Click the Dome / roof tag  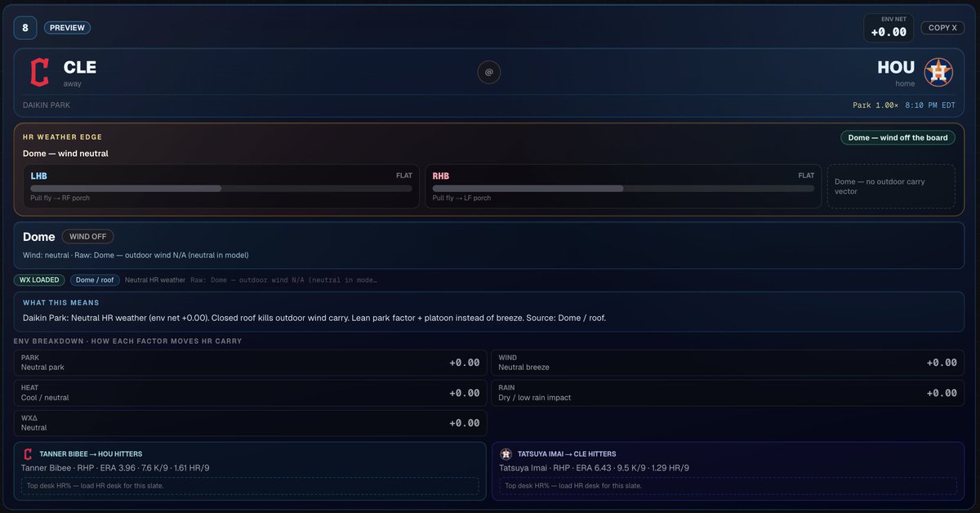(96, 280)
